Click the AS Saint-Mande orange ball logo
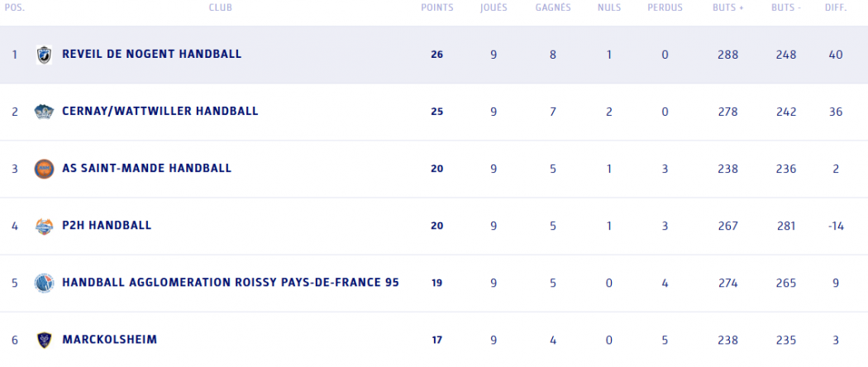 pos(43,169)
